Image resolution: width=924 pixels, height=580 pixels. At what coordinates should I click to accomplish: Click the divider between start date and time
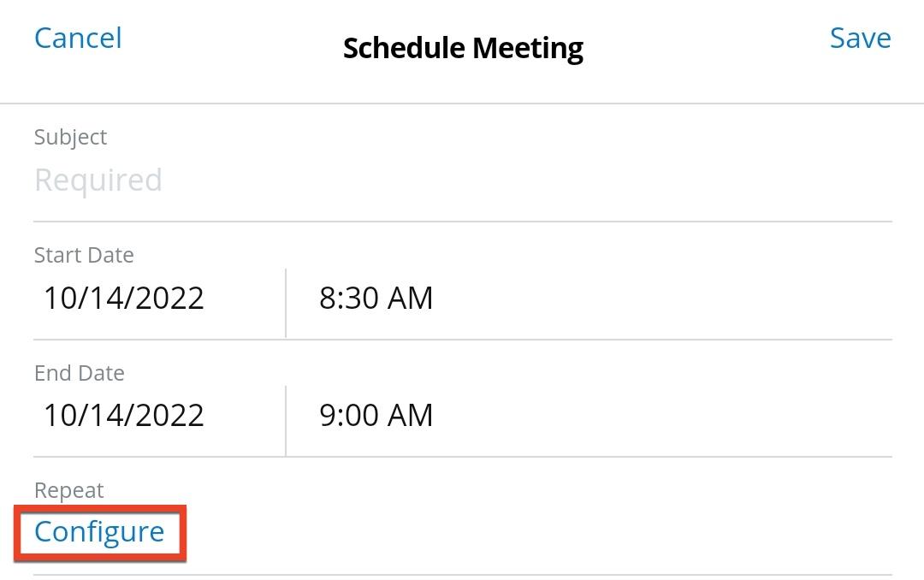point(286,303)
